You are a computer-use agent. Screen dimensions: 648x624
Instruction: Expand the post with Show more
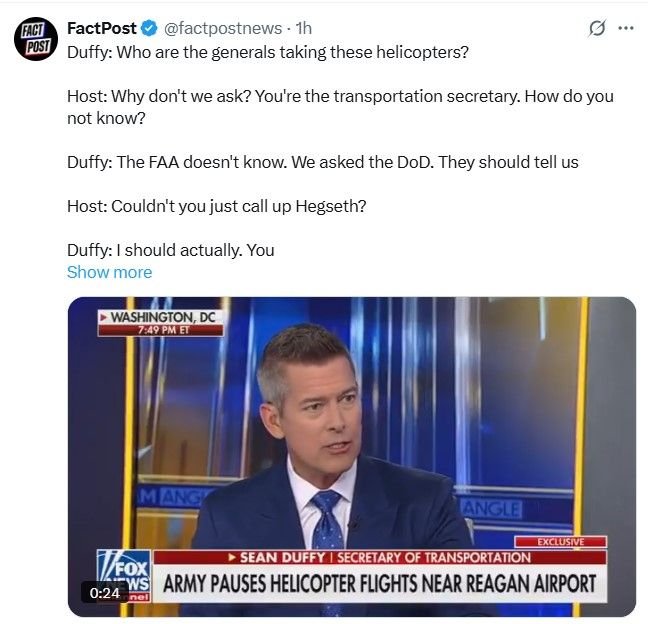pos(110,272)
